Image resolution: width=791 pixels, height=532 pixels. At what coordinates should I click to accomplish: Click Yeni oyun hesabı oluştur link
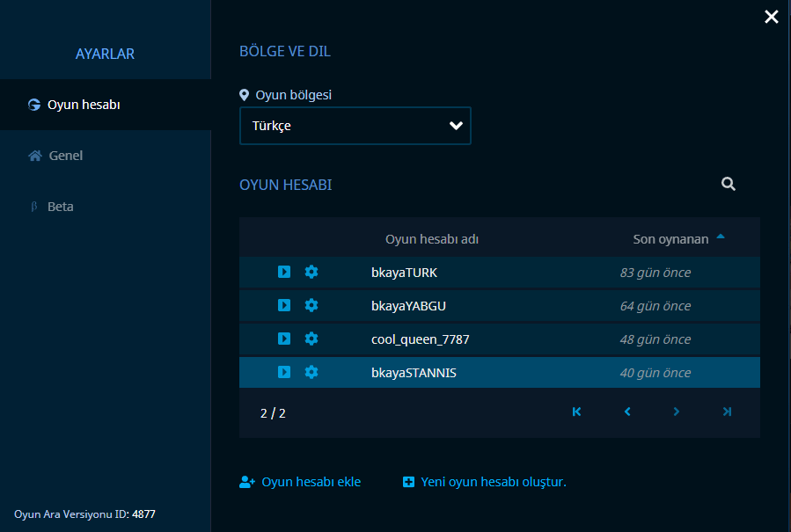pos(484,482)
